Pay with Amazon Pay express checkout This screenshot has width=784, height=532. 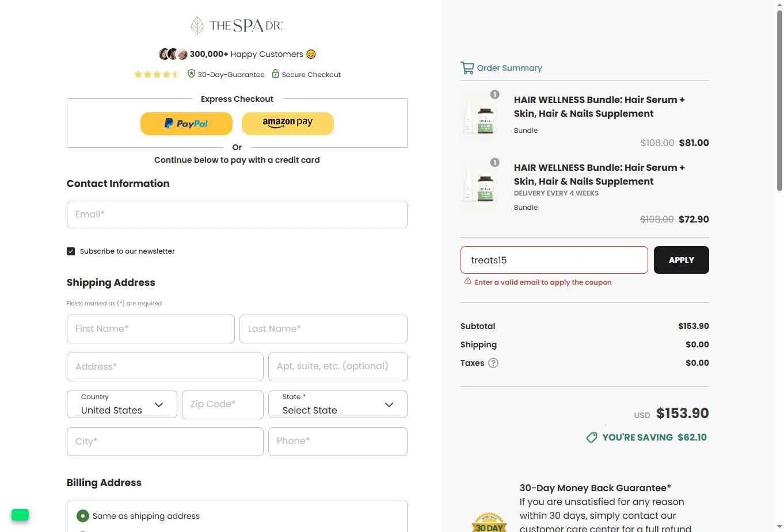(288, 124)
